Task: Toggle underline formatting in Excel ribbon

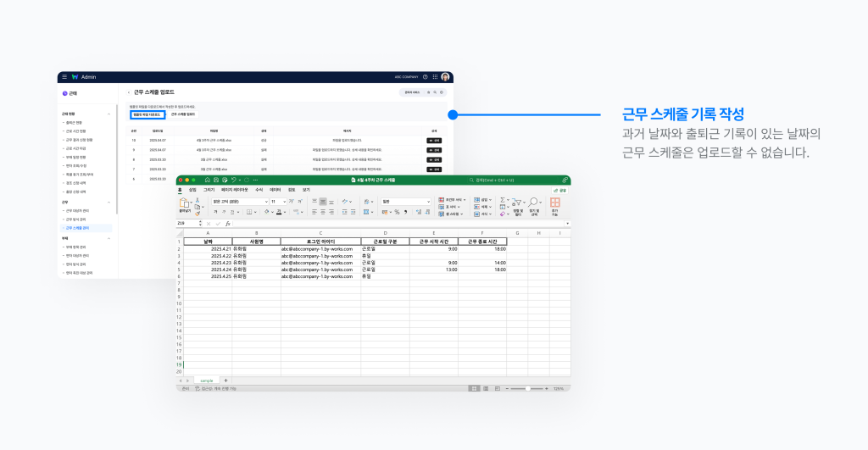Action: click(232, 212)
